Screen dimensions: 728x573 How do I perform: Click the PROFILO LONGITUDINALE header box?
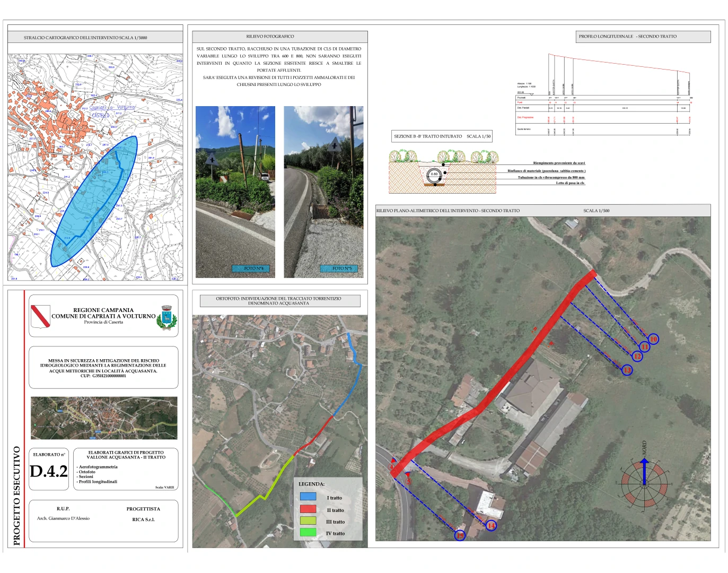click(643, 37)
